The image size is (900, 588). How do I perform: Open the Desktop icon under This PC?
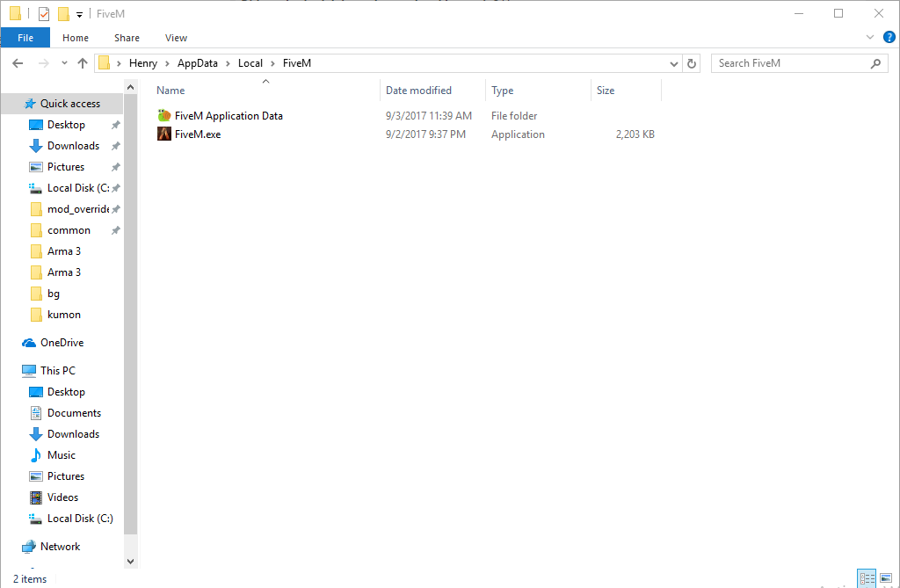[x=35, y=392]
